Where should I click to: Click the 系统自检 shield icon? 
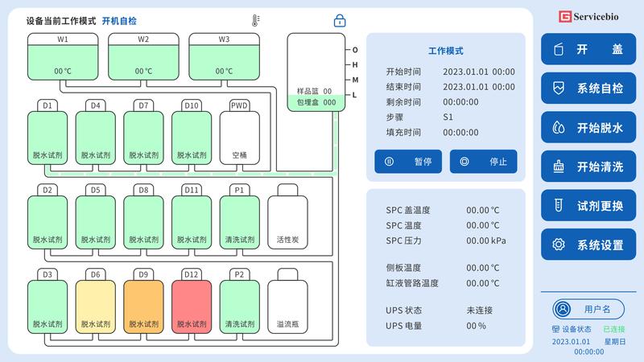[558, 88]
